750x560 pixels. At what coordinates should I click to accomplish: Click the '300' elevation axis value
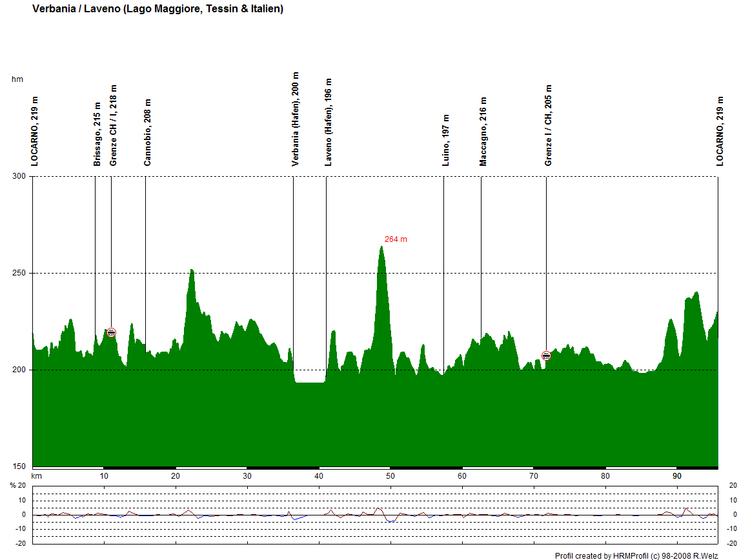click(x=19, y=176)
